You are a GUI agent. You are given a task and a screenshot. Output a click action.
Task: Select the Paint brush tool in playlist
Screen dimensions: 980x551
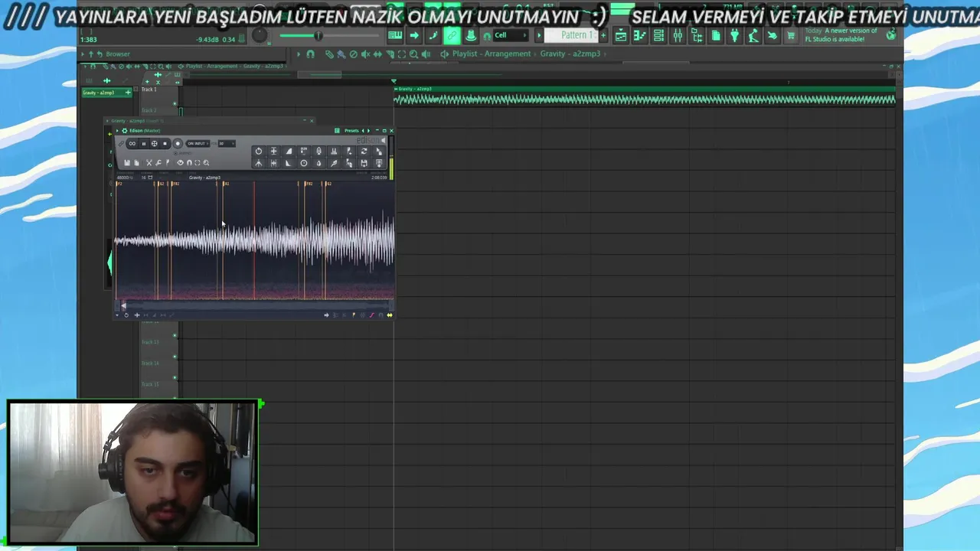tap(341, 54)
